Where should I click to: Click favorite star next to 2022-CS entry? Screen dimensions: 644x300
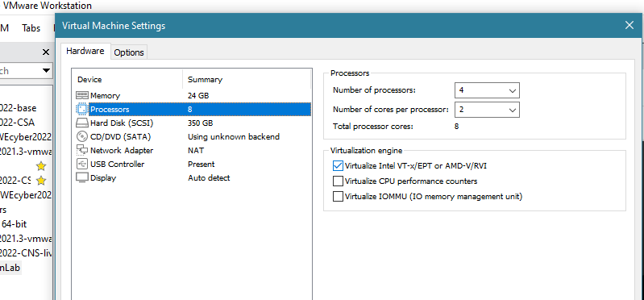pyautogui.click(x=40, y=181)
